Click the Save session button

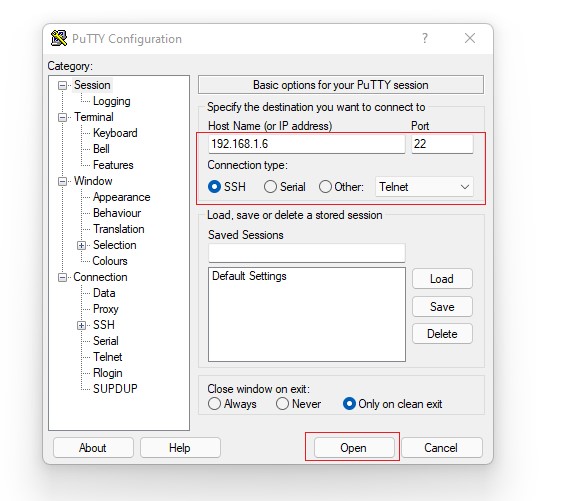pyautogui.click(x=442, y=307)
